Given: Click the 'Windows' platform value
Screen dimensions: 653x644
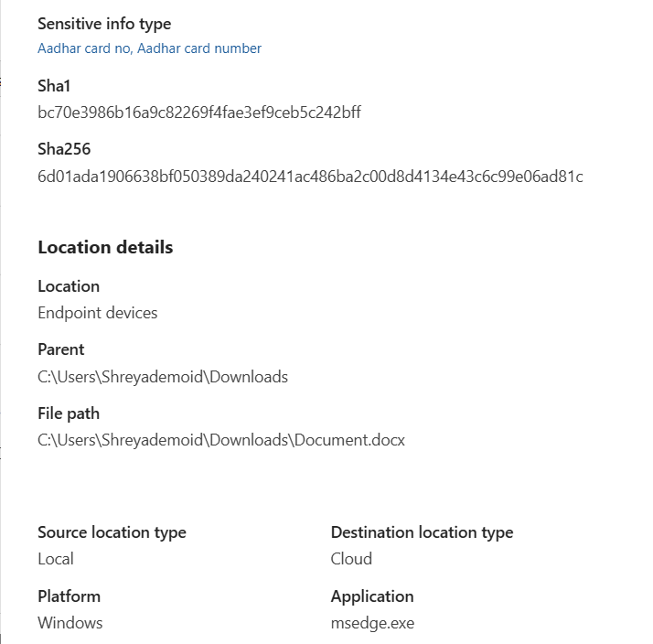Looking at the screenshot, I should click(70, 623).
